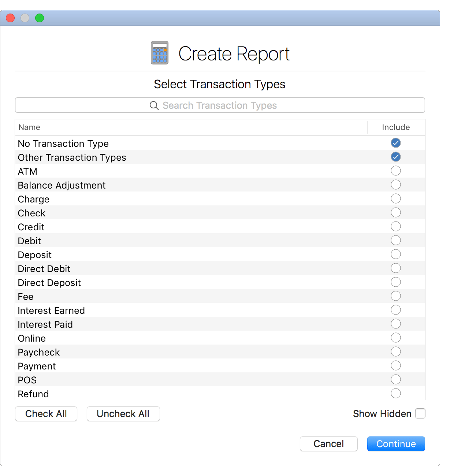Screen dimensions: 476x476
Task: Click the green zoom window button
Action: [x=40, y=18]
